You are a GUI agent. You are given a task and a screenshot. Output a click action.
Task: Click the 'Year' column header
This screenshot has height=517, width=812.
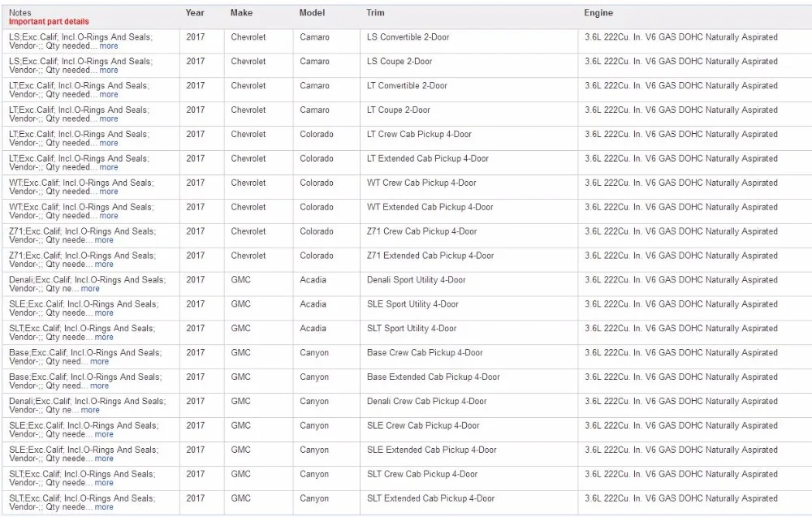click(195, 13)
